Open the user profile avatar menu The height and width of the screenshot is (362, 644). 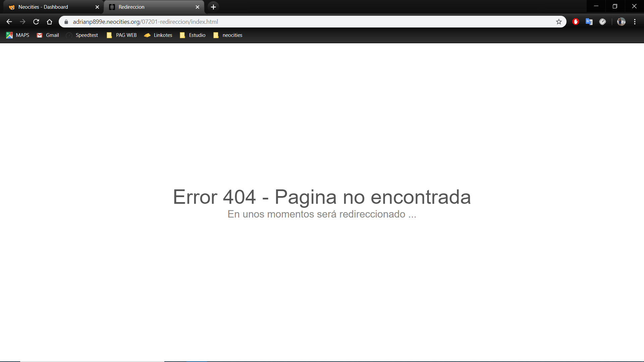click(621, 22)
